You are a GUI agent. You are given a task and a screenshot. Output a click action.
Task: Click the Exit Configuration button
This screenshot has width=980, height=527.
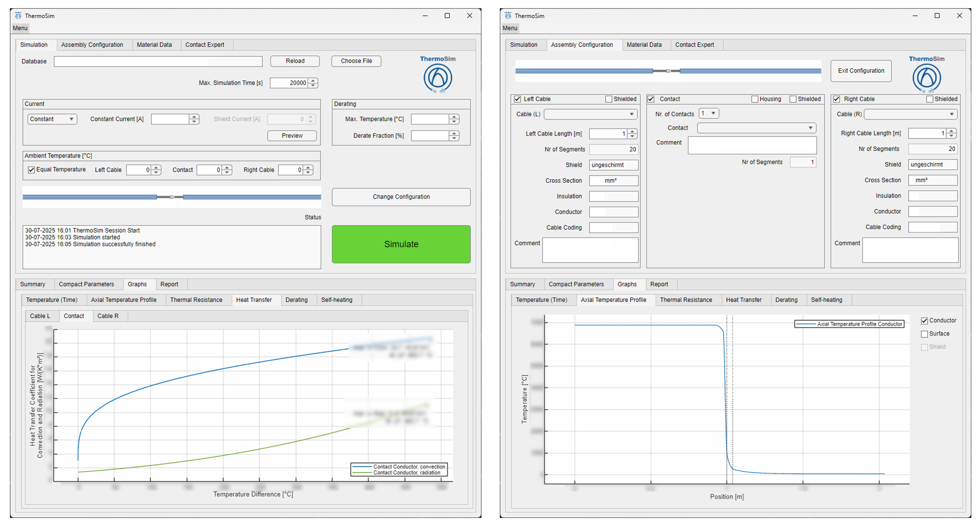(x=861, y=71)
